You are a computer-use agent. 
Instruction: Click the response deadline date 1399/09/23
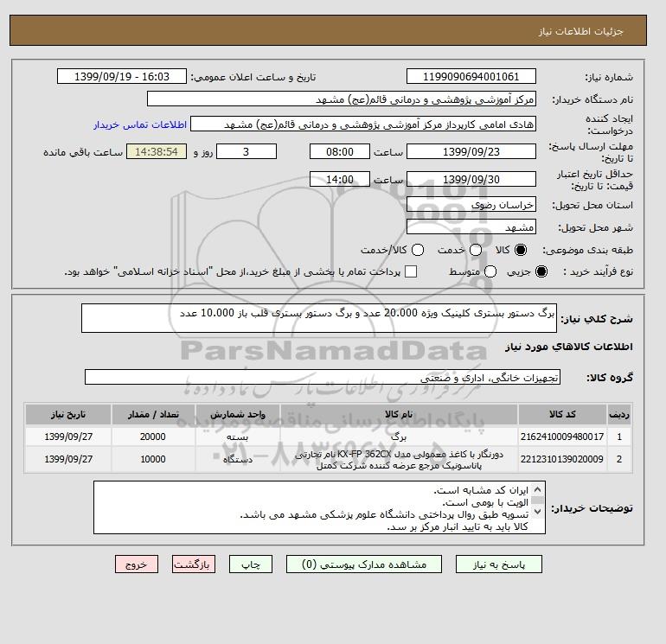point(471,151)
